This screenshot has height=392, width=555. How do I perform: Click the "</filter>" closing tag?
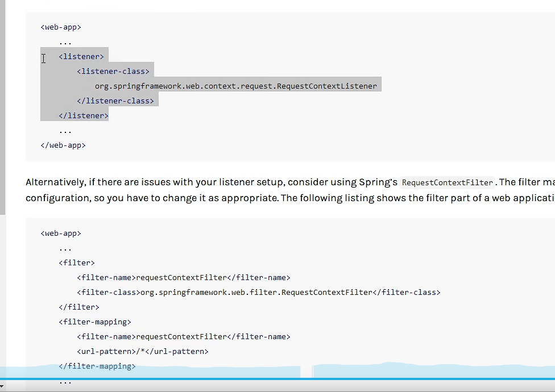(79, 307)
